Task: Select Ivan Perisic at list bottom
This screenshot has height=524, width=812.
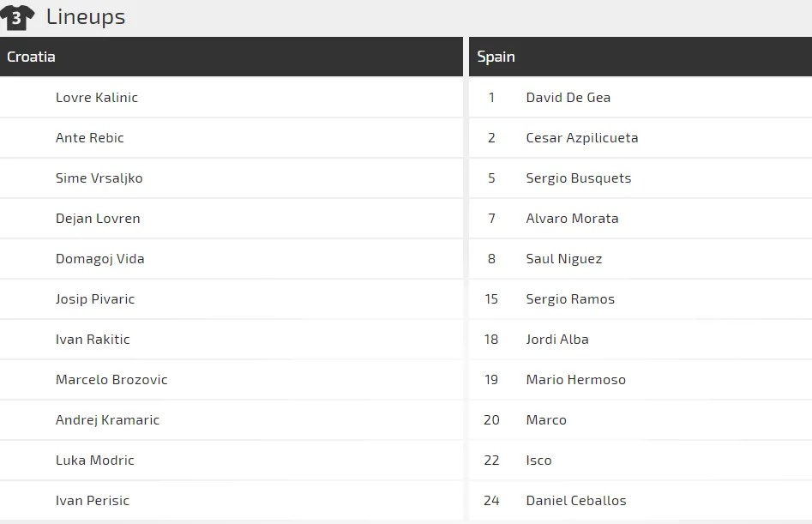Action: [x=93, y=501]
